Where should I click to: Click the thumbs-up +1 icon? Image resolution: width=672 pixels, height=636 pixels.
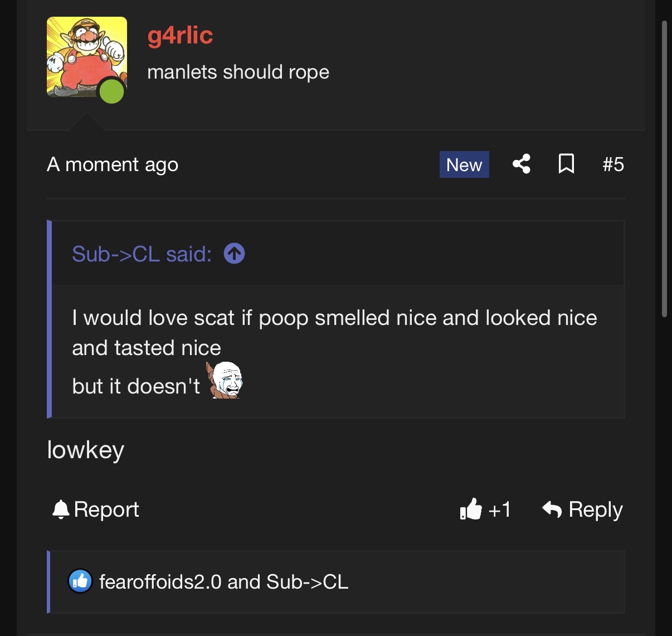click(x=470, y=509)
